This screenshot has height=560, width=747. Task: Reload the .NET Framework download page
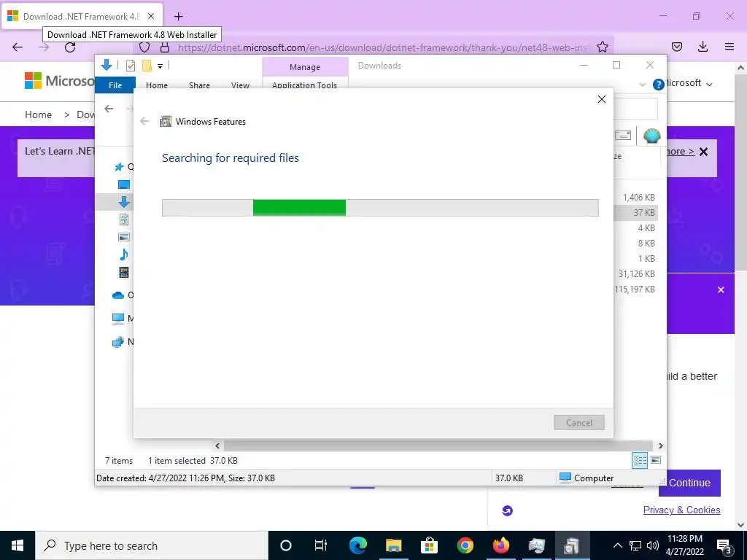click(70, 47)
